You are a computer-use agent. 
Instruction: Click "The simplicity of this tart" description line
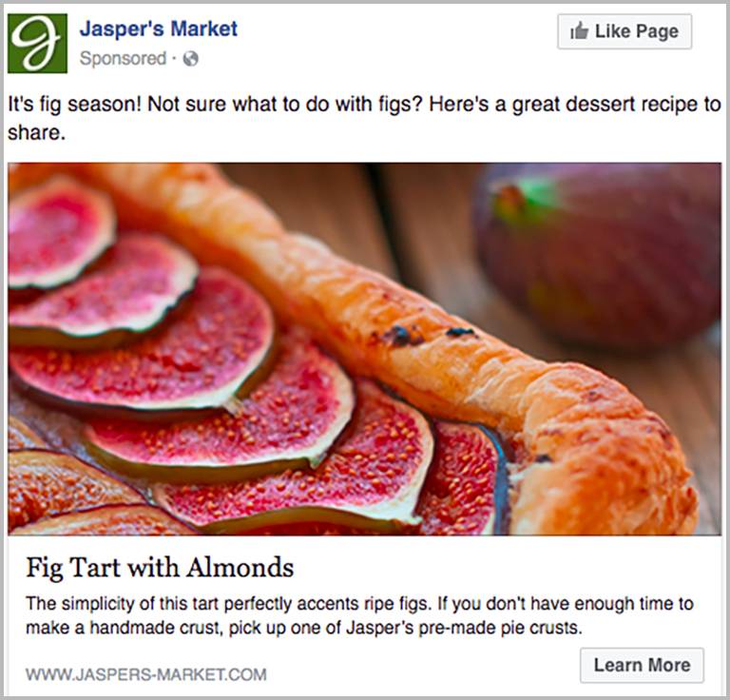point(124,603)
